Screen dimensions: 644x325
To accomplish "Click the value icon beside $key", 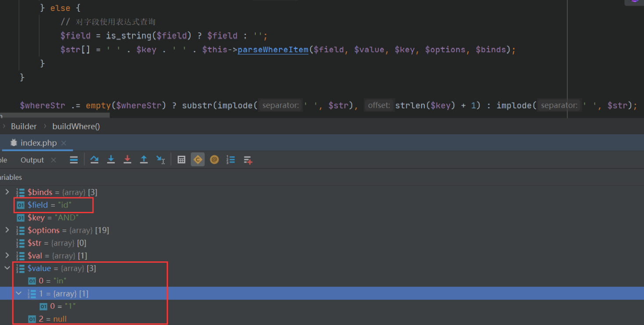I will 21,218.
